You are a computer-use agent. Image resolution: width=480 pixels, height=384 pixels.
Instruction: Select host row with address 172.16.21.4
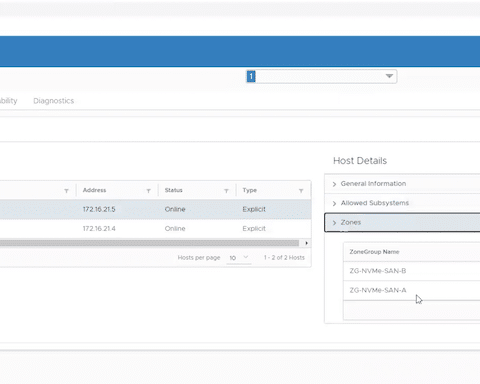pos(156,229)
